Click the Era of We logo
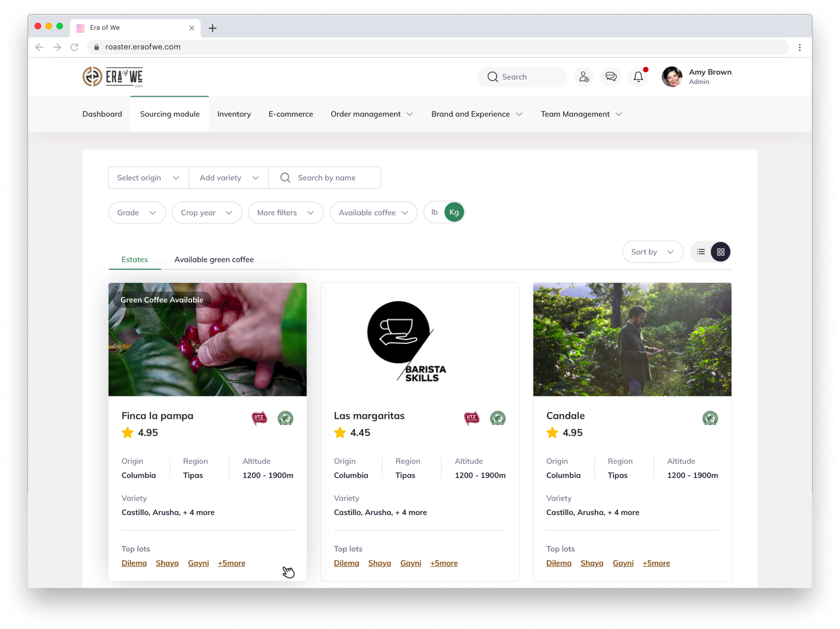Image resolution: width=840 pixels, height=629 pixels. coord(113,77)
